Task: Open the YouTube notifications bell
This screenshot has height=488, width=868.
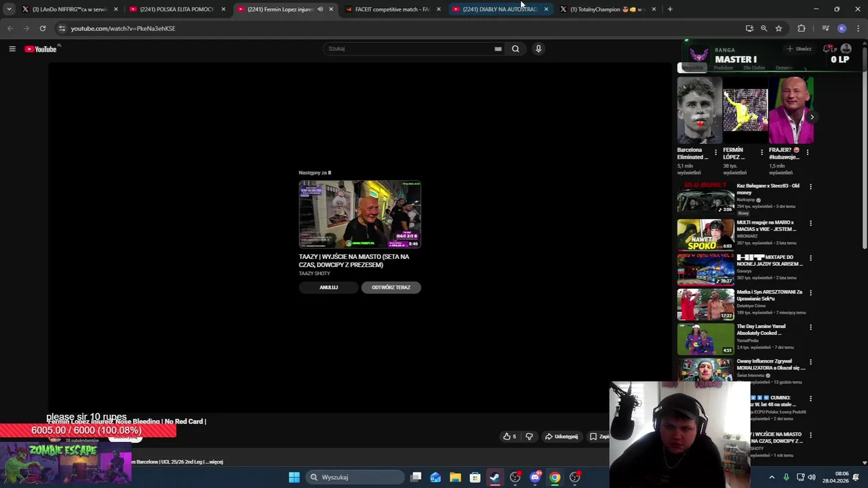Action: coord(828,49)
